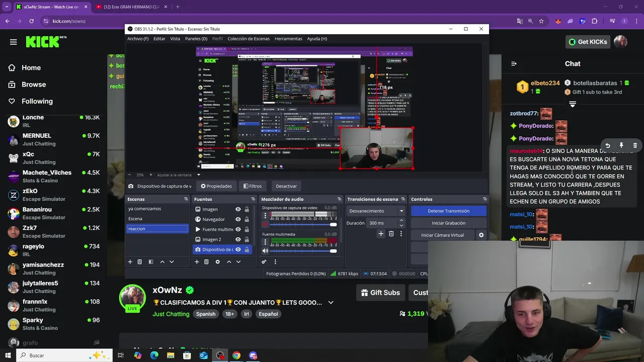Expand the stream title chevron
644x362 pixels.
pyautogui.click(x=331, y=303)
